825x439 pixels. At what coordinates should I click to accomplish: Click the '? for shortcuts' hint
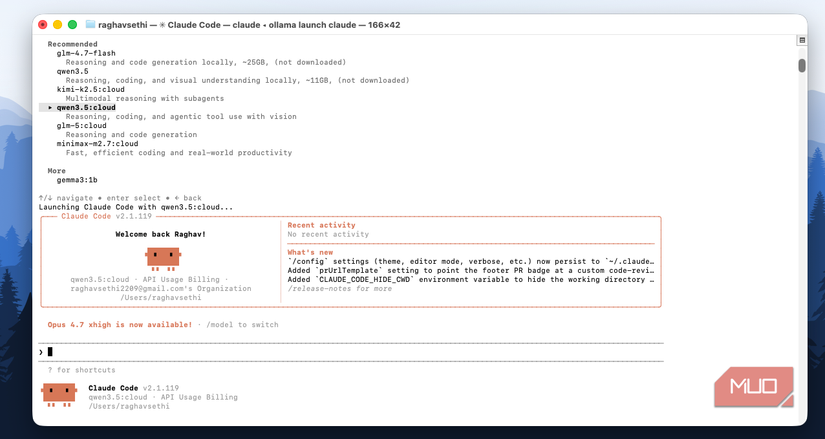[x=82, y=370]
